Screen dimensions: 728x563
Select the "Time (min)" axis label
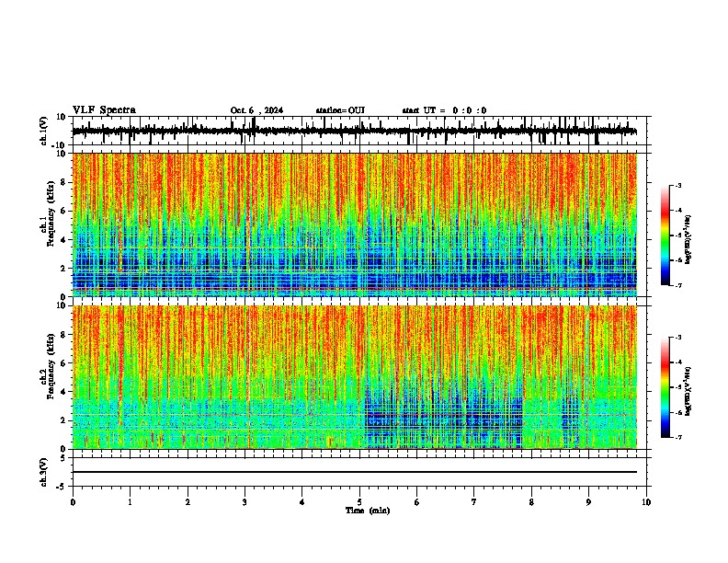(368, 511)
